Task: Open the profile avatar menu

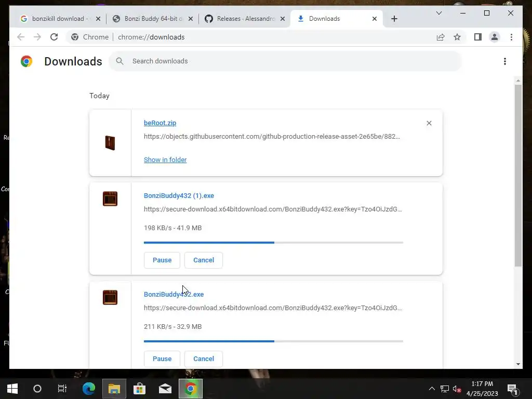Action: click(495, 37)
